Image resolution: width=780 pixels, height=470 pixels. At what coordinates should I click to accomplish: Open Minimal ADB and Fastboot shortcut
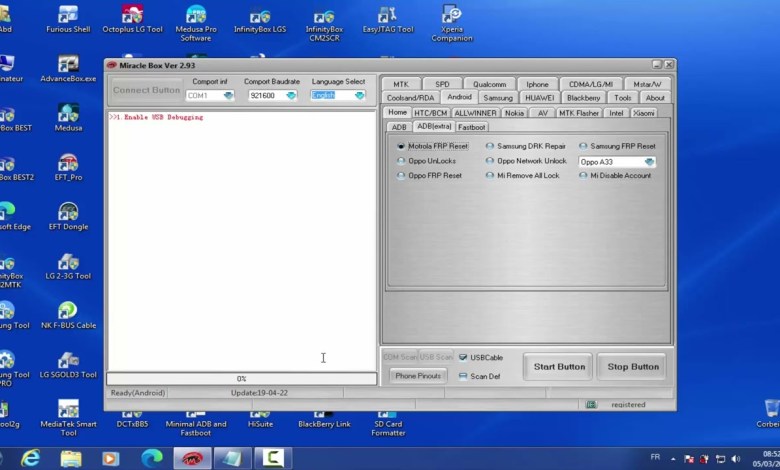196,411
